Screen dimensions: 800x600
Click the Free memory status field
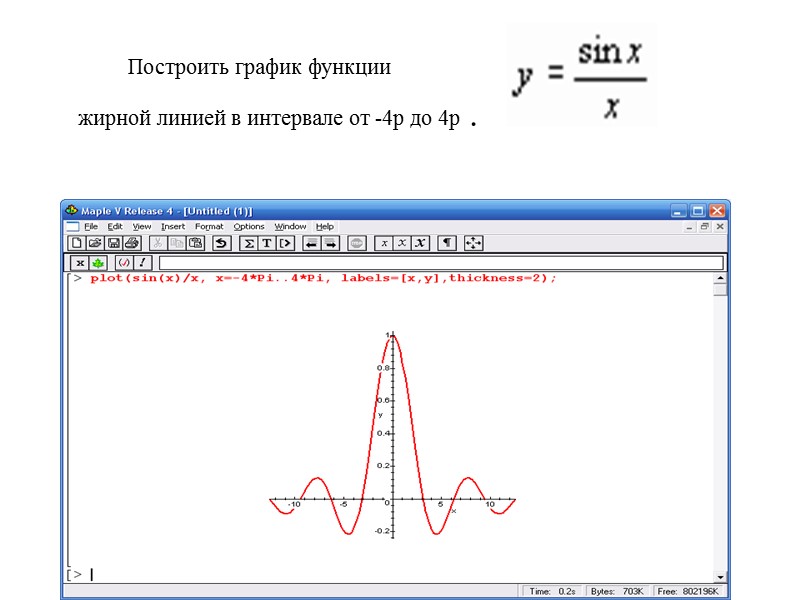pyautogui.click(x=688, y=591)
